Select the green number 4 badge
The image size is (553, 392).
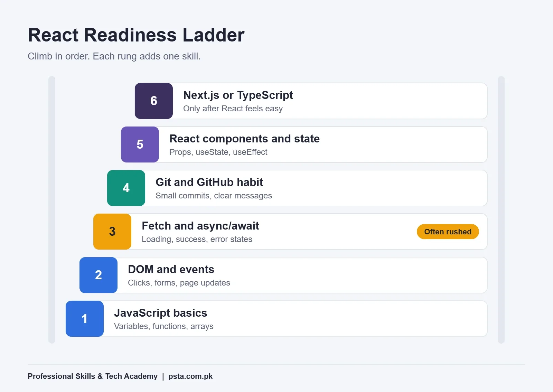[126, 188]
